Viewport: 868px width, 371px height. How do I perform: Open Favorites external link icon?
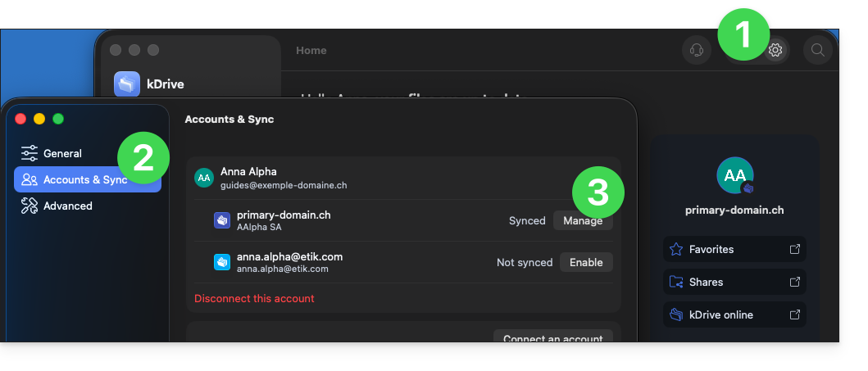pos(795,249)
